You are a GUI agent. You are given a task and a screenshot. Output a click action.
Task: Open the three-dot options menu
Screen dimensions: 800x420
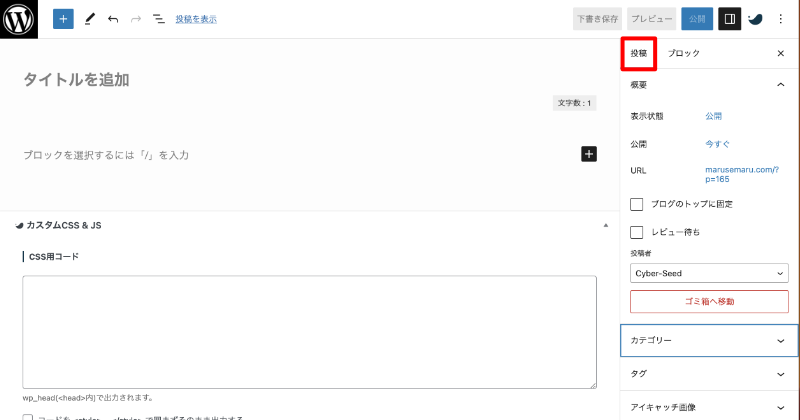(781, 19)
